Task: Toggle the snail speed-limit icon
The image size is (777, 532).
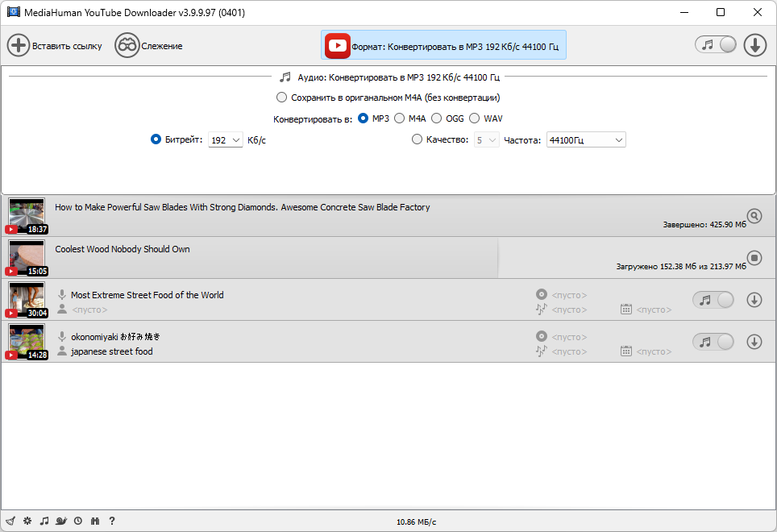Action: [61, 521]
